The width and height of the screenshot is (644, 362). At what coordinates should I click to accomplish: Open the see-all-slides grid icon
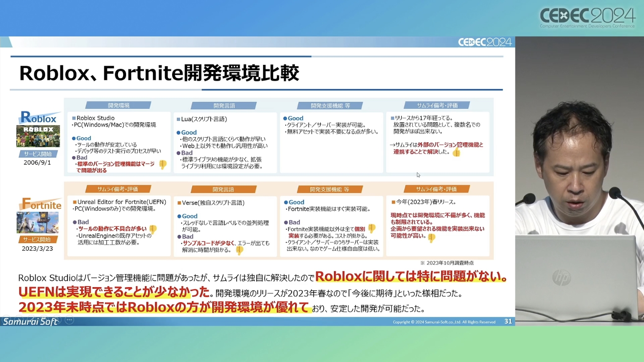[44, 320]
